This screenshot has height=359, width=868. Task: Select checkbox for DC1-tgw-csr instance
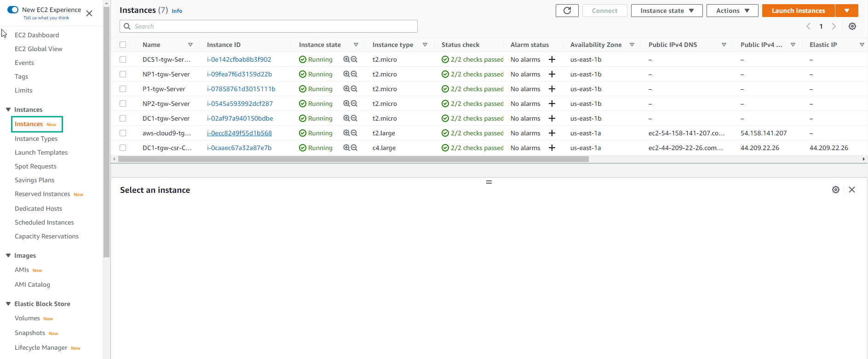pyautogui.click(x=123, y=148)
